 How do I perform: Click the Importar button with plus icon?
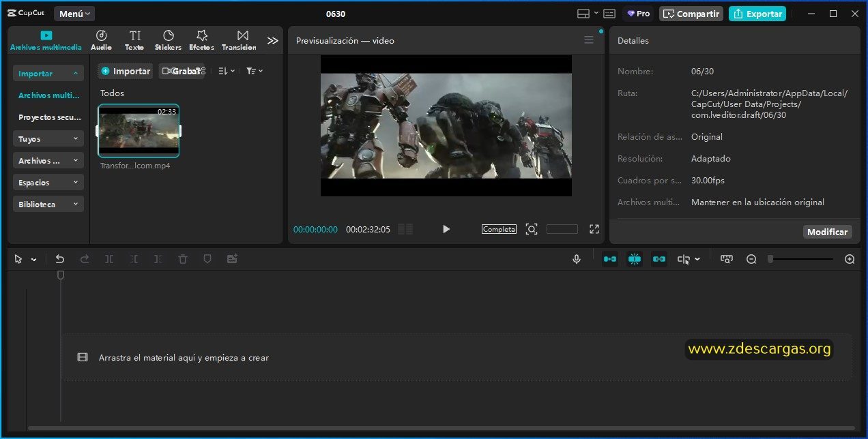point(126,71)
